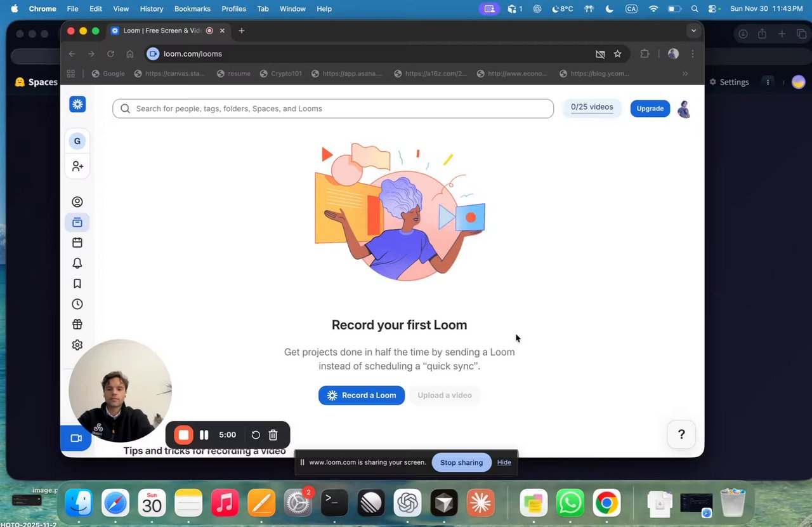
Task: Open WhatsApp from the Dock
Action: click(570, 504)
